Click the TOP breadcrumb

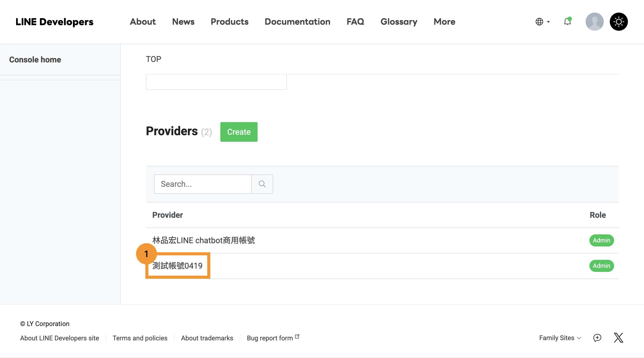click(153, 59)
